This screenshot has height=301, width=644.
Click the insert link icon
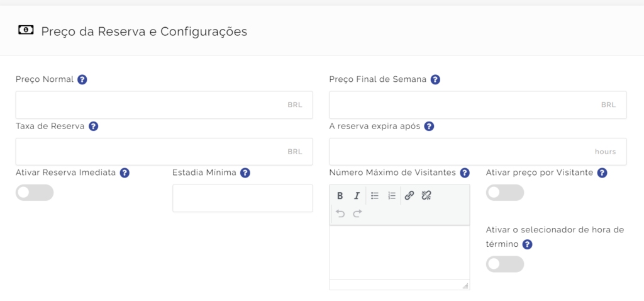pos(409,196)
